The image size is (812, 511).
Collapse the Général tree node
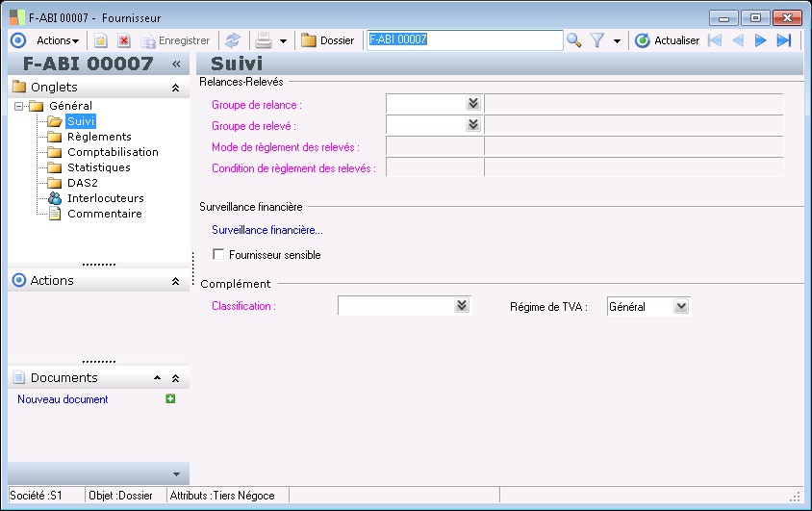(x=18, y=106)
